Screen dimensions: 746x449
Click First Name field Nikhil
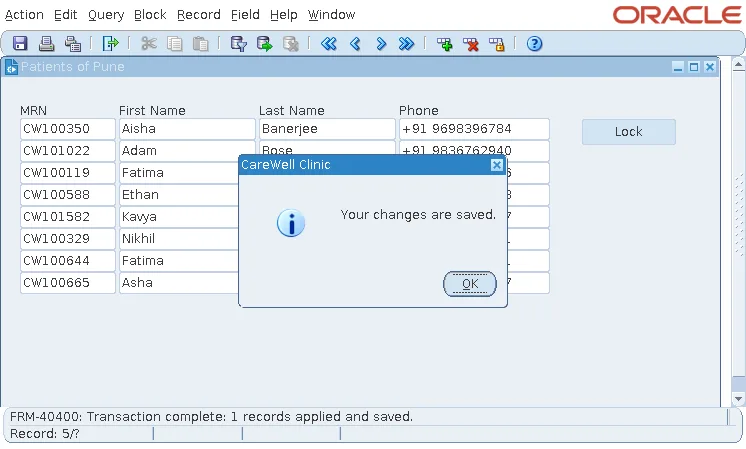[x=179, y=238]
